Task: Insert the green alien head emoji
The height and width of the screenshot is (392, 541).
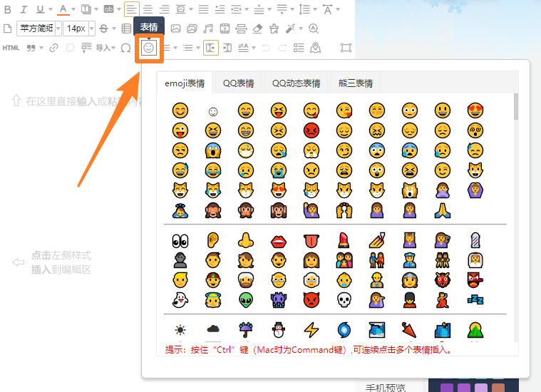Action: (245, 299)
